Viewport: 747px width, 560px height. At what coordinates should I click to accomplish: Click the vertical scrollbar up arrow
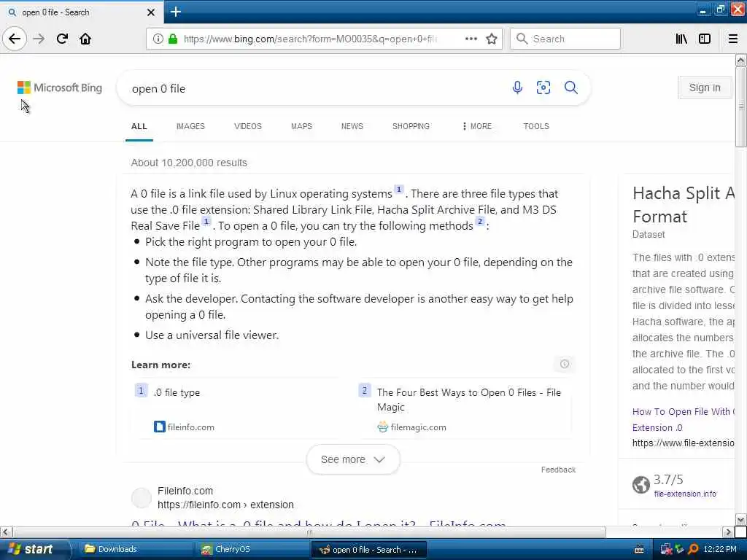pyautogui.click(x=741, y=60)
